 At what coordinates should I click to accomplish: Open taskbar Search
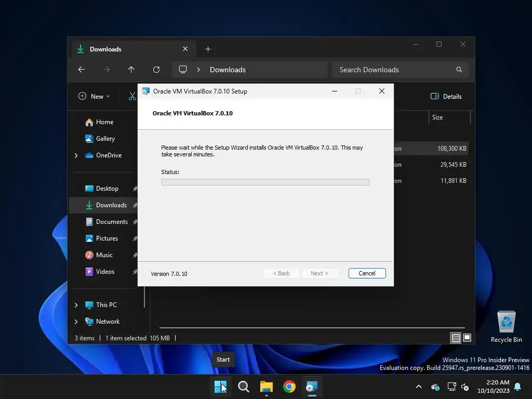tap(243, 387)
